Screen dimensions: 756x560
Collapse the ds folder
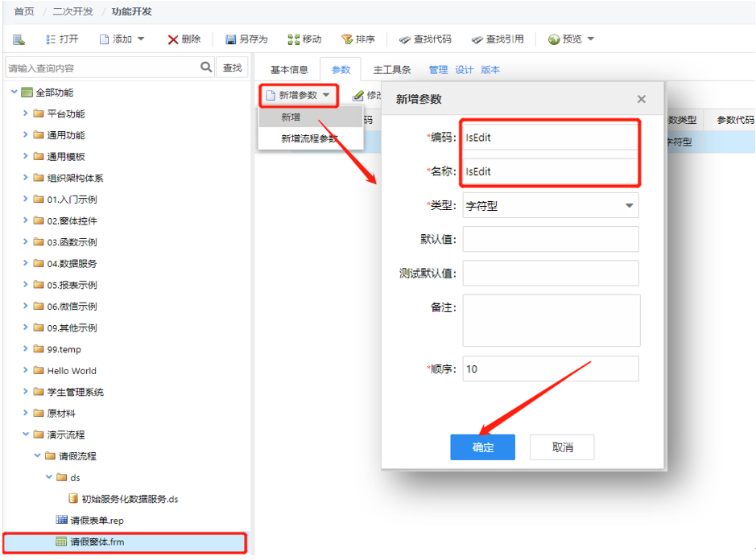click(48, 477)
